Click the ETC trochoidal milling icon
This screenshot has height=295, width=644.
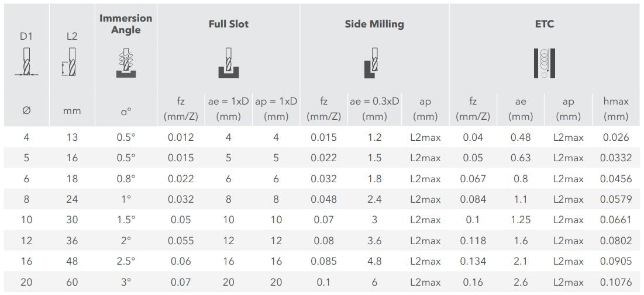(x=544, y=64)
